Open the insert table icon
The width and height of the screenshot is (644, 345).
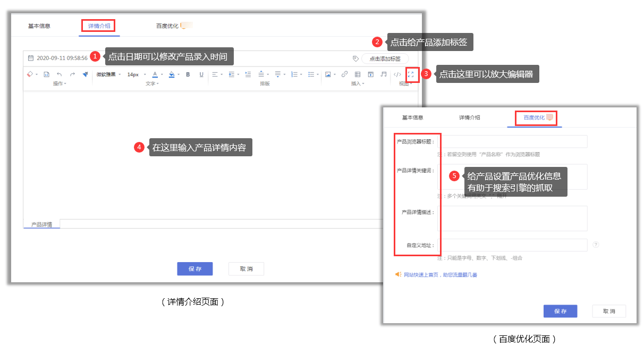point(357,75)
